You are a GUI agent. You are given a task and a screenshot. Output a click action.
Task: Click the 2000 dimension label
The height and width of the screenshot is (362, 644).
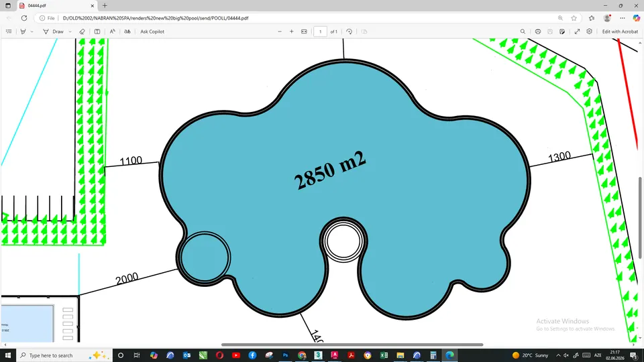tap(127, 279)
